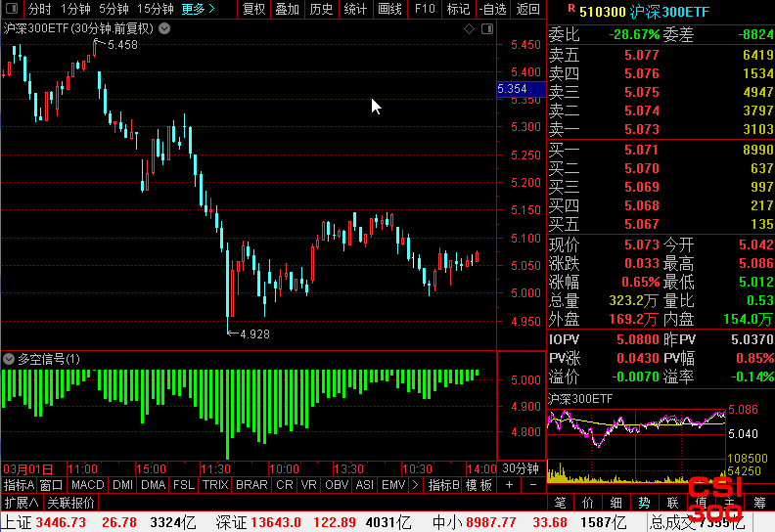
Task: Zoom out chart with the − button
Action: 532,485
